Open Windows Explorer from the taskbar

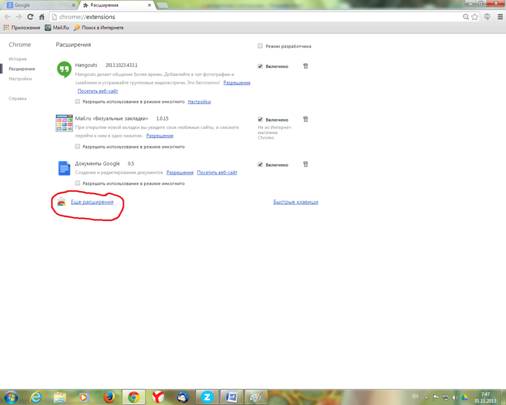(x=60, y=397)
